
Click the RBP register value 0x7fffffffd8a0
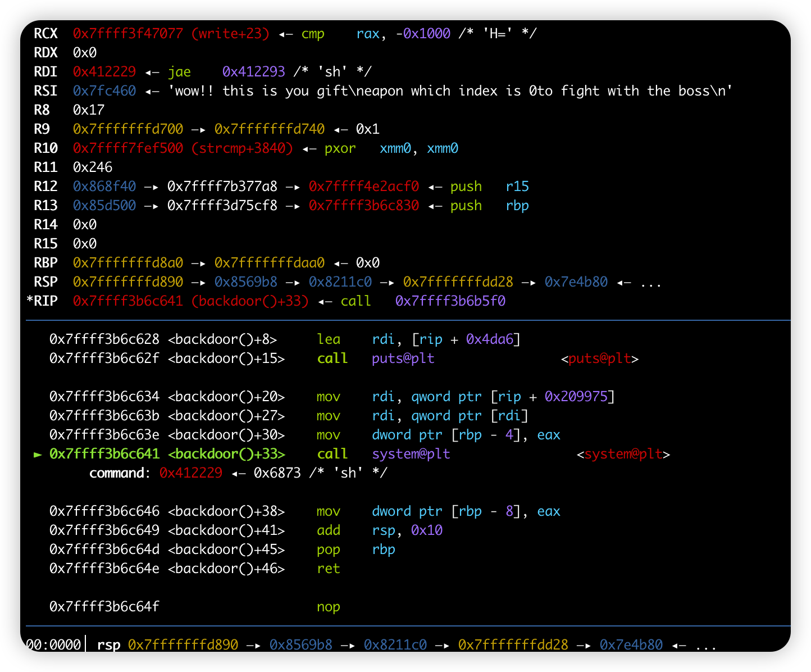coord(128,262)
